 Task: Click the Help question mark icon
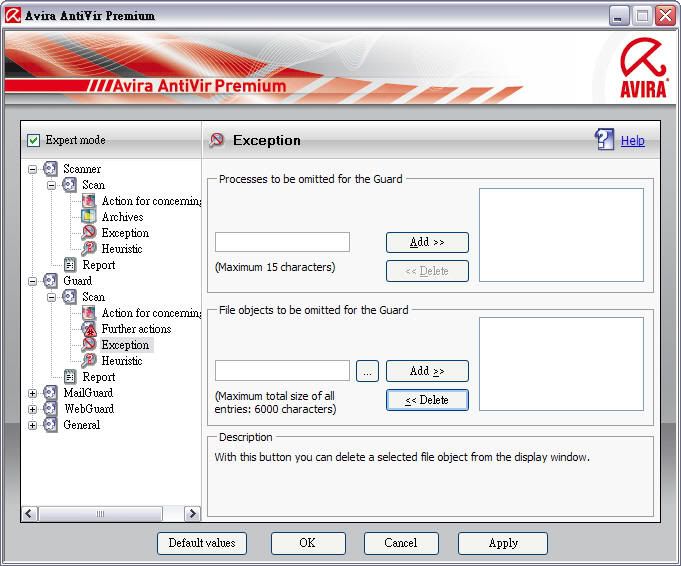coord(604,140)
